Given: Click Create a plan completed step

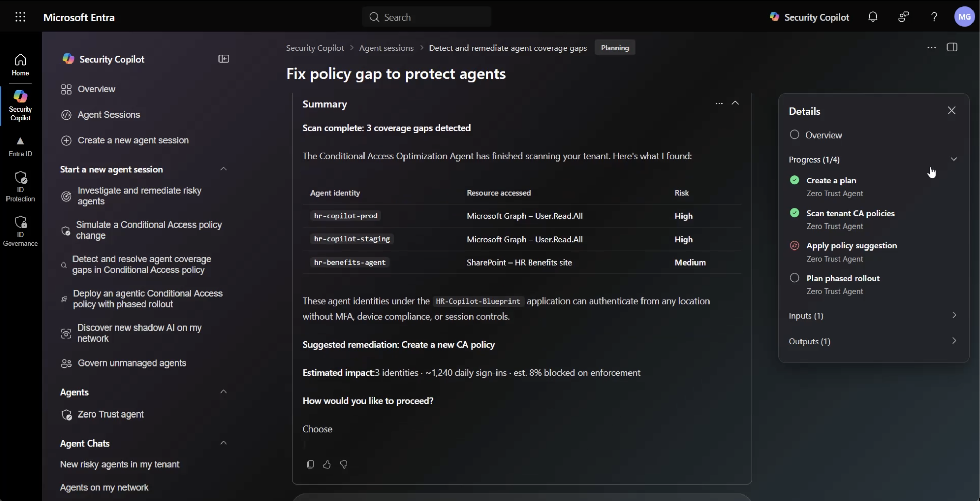Looking at the screenshot, I should (831, 180).
